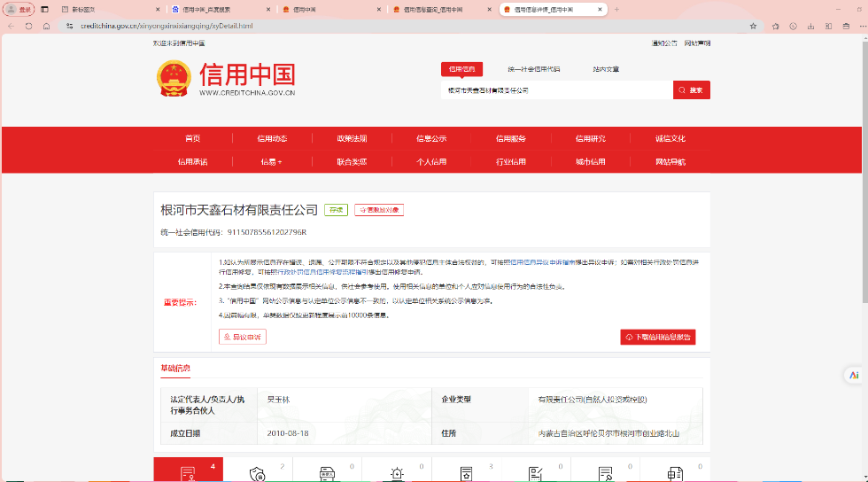Switch to the 信用中国_百度搜索 tab

pos(221,10)
